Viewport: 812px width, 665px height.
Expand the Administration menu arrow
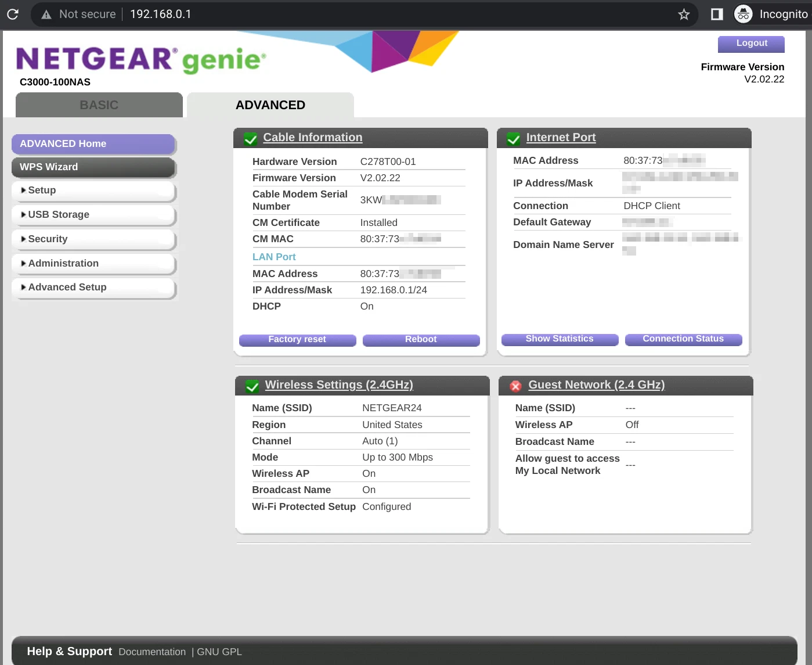point(23,263)
